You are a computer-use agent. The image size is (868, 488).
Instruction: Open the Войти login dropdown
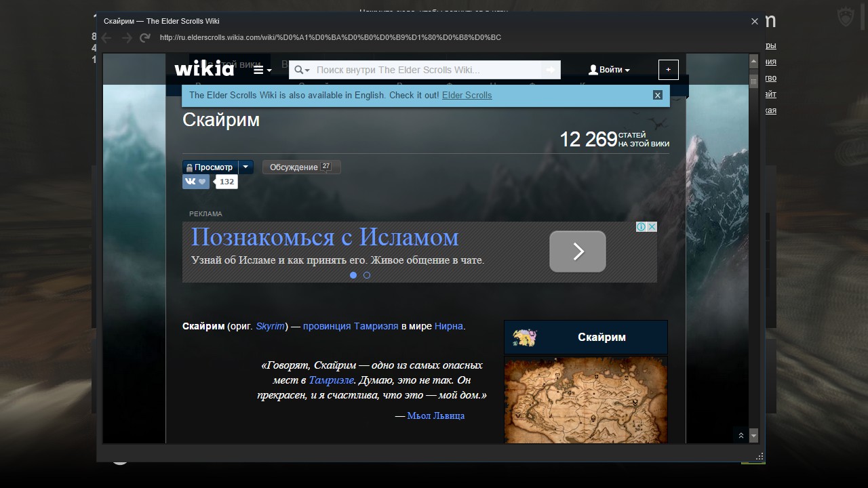coord(609,70)
